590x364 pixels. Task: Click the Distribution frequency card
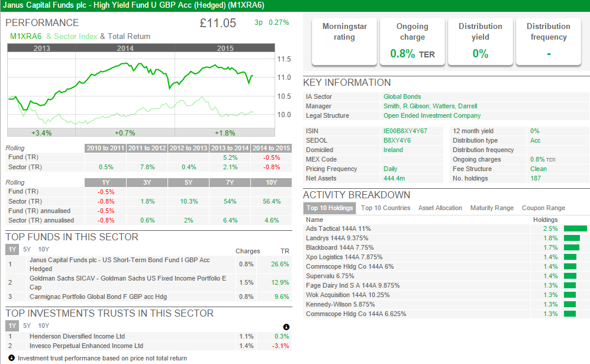pos(549,42)
